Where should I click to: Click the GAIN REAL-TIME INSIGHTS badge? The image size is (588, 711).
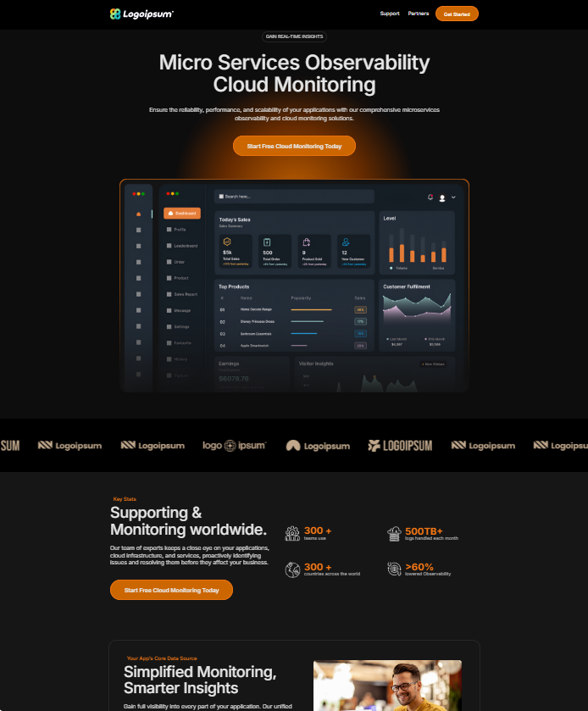pyautogui.click(x=294, y=36)
